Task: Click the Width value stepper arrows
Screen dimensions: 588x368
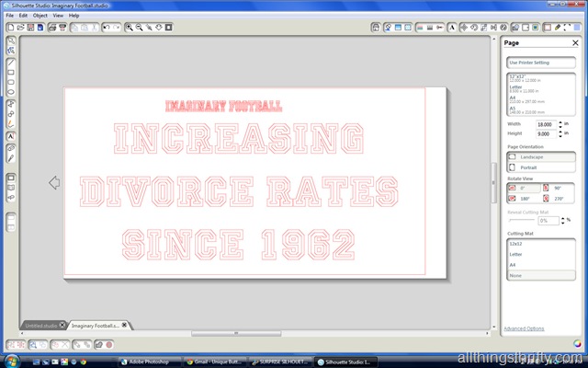Action: click(560, 123)
